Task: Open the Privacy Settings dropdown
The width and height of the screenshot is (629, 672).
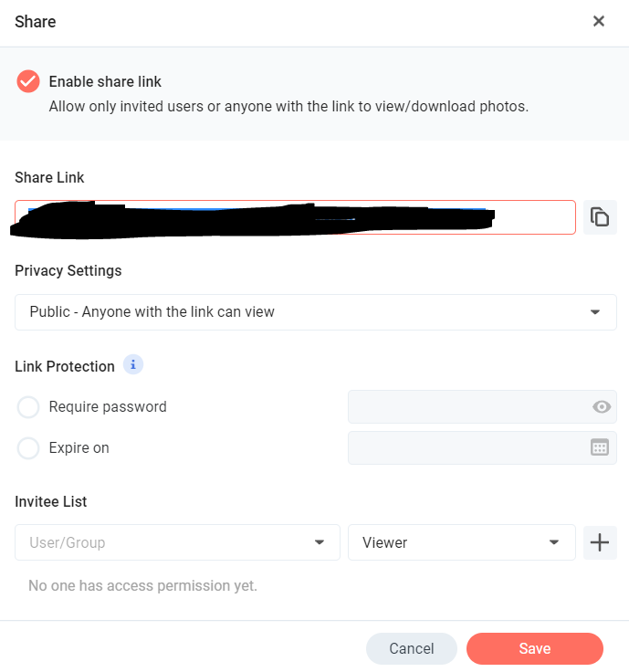Action: pos(316,312)
